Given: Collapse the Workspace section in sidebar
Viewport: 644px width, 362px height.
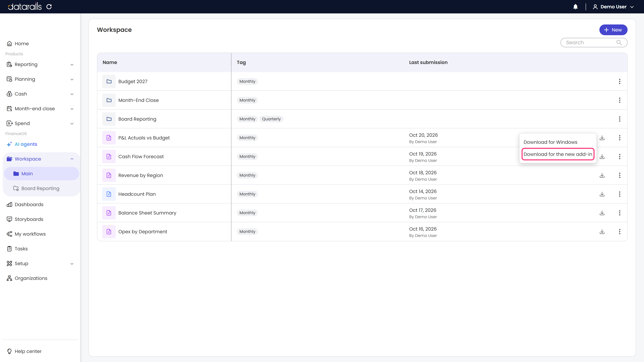Looking at the screenshot, I should pyautogui.click(x=72, y=159).
